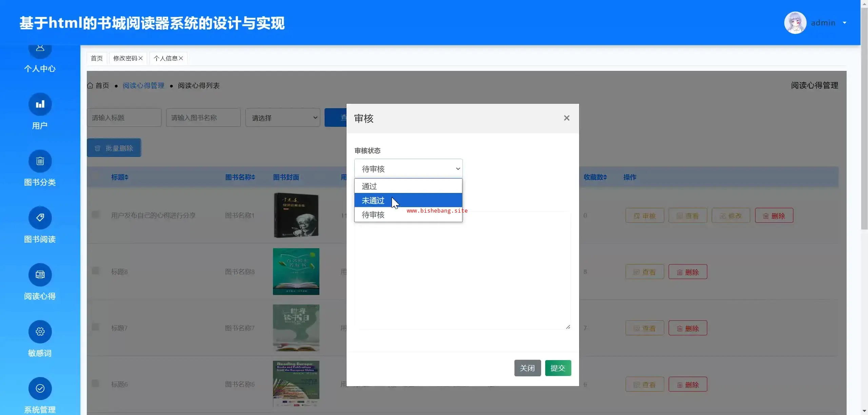The height and width of the screenshot is (415, 868).
Task: Open the 用户 sidebar icon
Action: [x=40, y=104]
